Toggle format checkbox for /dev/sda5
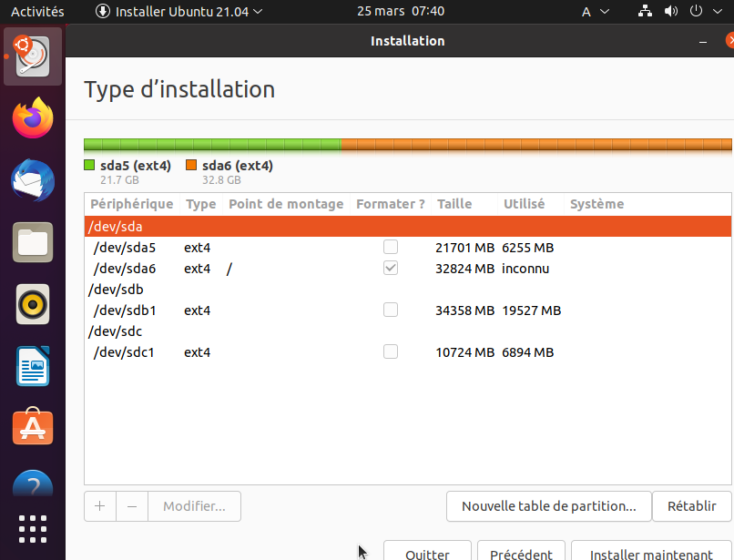 [391, 247]
